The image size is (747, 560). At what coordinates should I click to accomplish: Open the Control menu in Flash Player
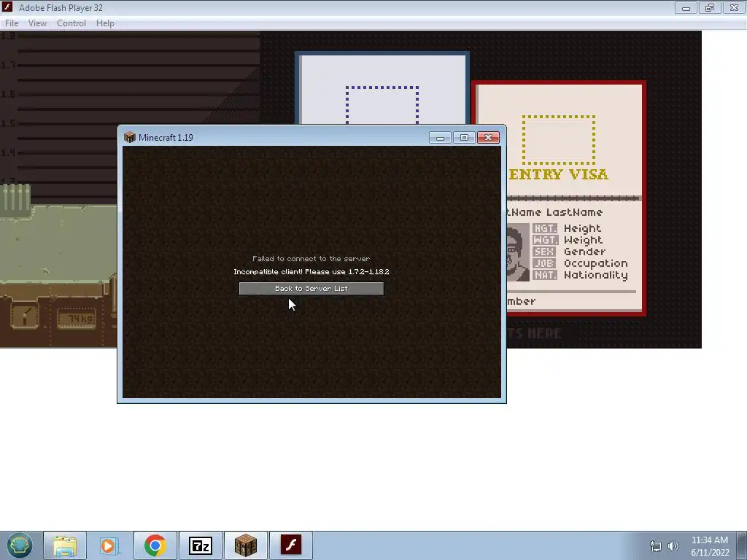pos(71,23)
